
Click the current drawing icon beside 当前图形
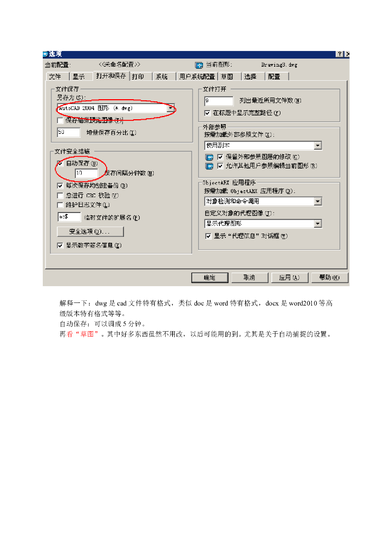pos(199,65)
